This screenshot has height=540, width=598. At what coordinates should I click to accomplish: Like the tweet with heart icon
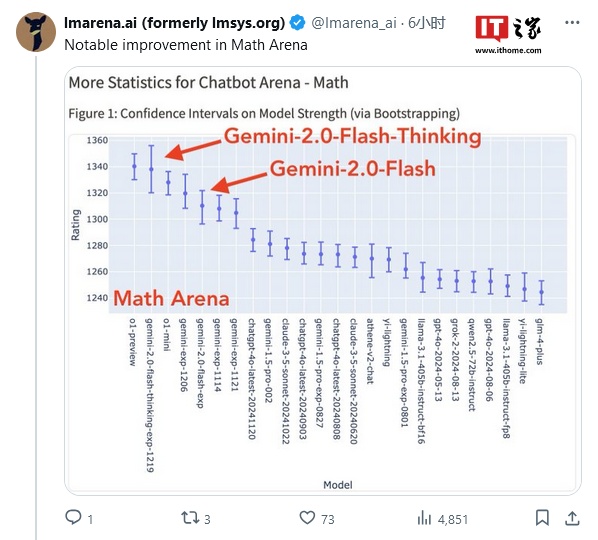(x=307, y=518)
